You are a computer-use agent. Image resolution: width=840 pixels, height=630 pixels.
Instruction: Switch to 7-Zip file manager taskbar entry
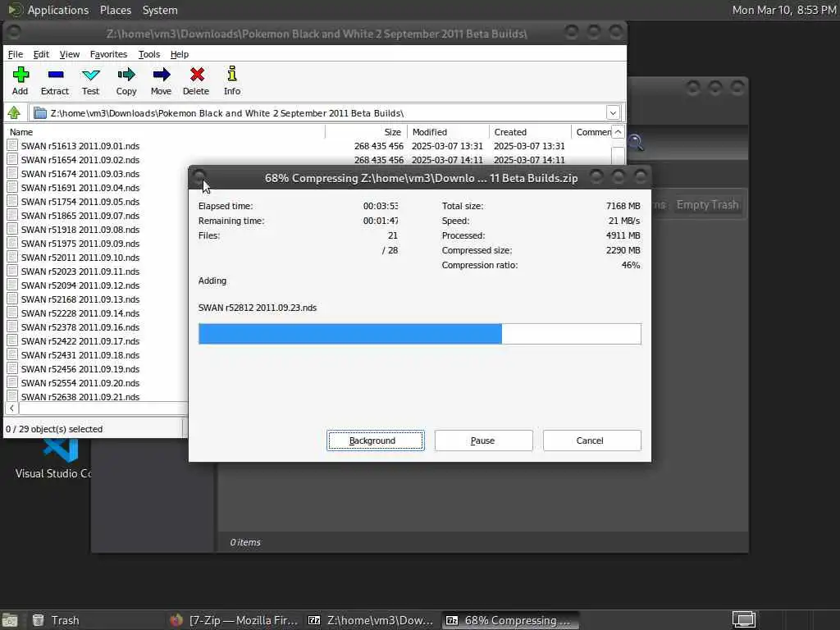(x=371, y=620)
